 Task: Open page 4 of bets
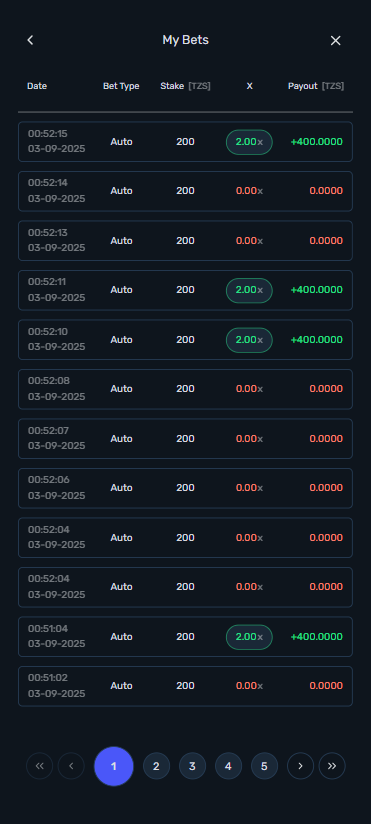pyautogui.click(x=228, y=766)
